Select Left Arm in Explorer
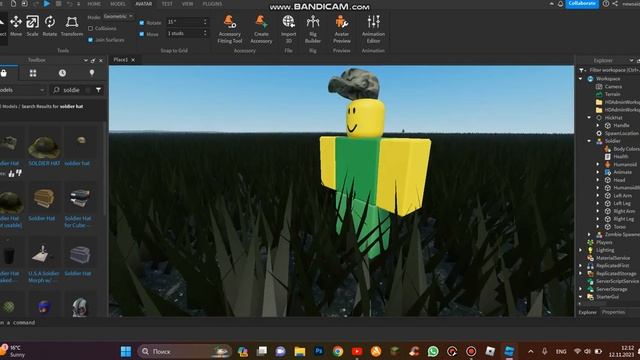640x360 pixels. [x=622, y=196]
